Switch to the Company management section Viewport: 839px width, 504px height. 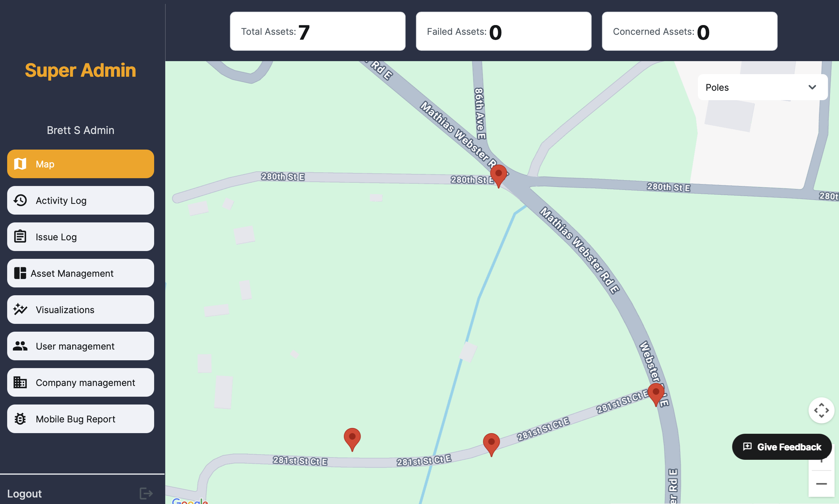coord(80,382)
